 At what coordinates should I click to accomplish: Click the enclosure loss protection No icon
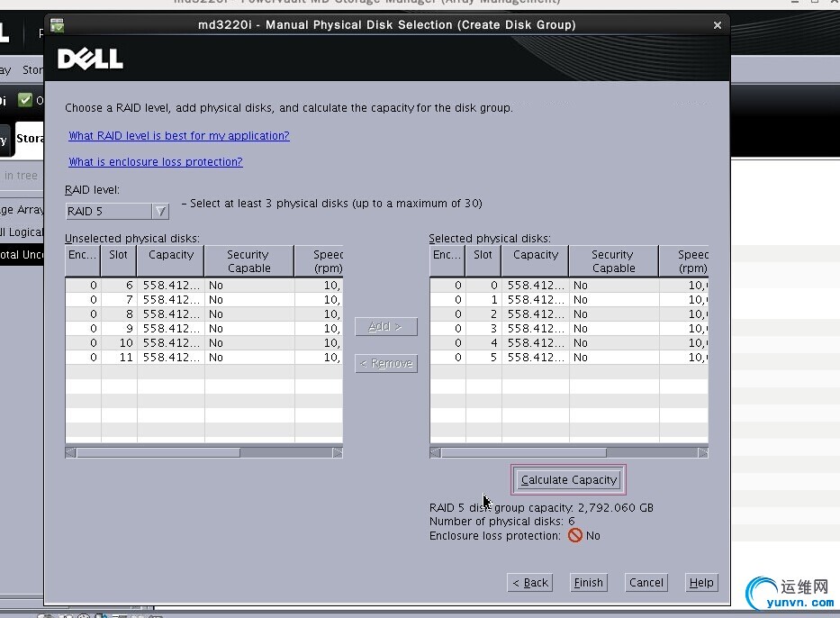(x=574, y=535)
